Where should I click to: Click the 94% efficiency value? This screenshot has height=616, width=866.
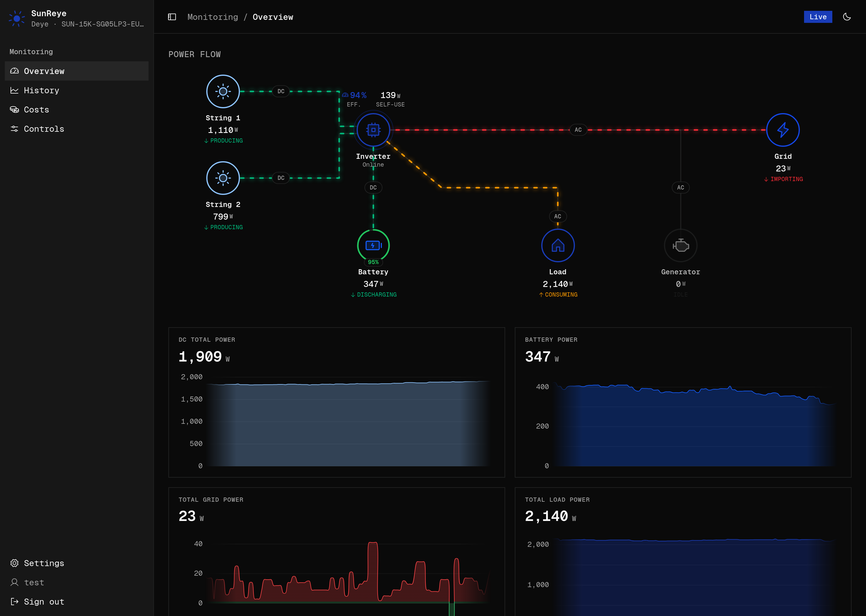click(358, 95)
